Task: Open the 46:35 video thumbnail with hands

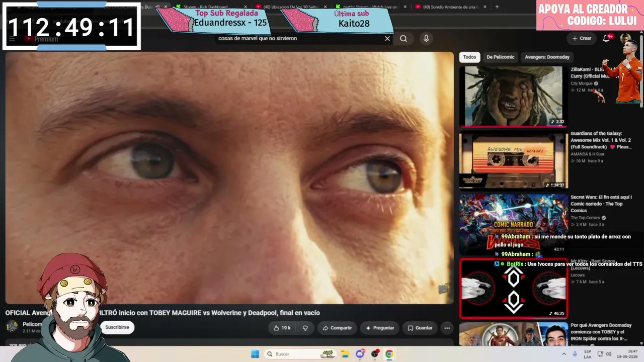Action: 513,288
